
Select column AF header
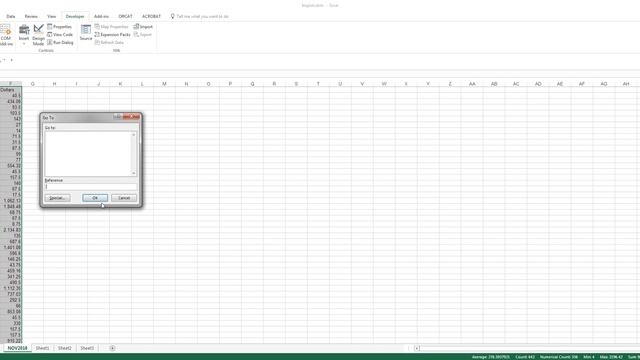[582, 84]
